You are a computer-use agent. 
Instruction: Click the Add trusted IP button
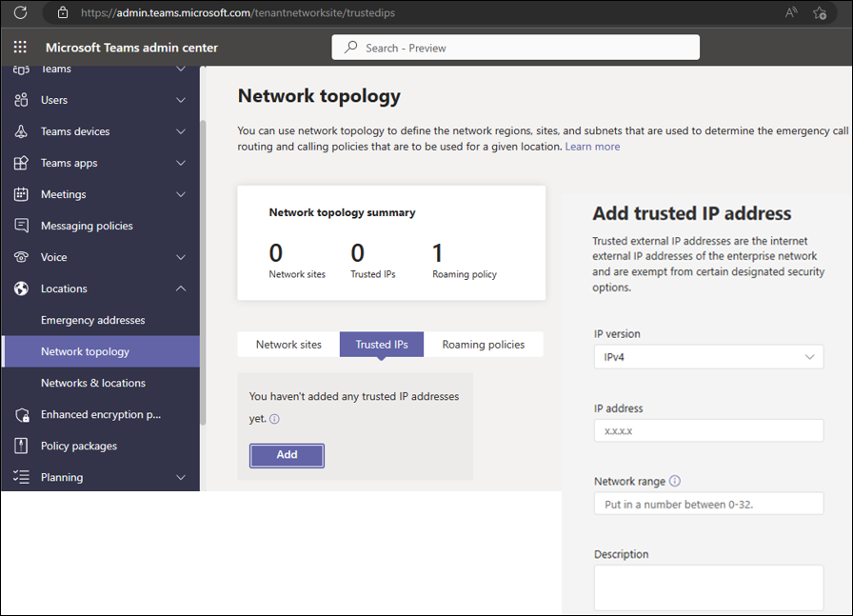click(x=286, y=455)
